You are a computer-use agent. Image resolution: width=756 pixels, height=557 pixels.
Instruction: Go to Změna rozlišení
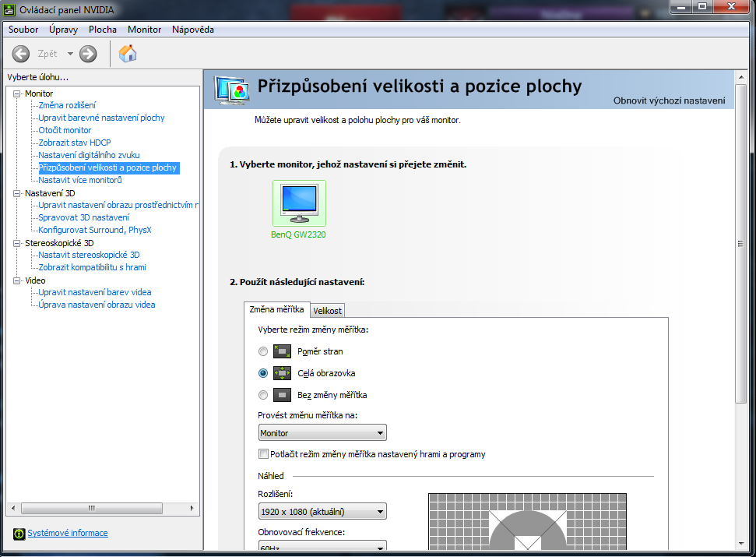click(x=67, y=105)
